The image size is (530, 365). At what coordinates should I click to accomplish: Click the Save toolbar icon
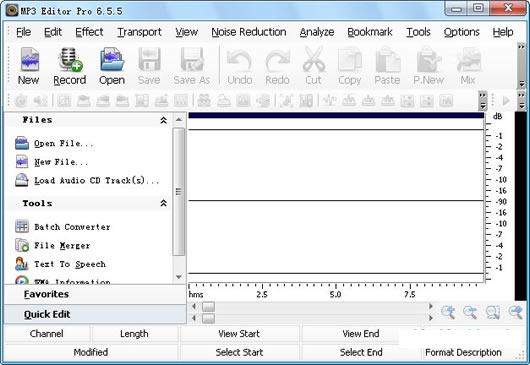(149, 66)
